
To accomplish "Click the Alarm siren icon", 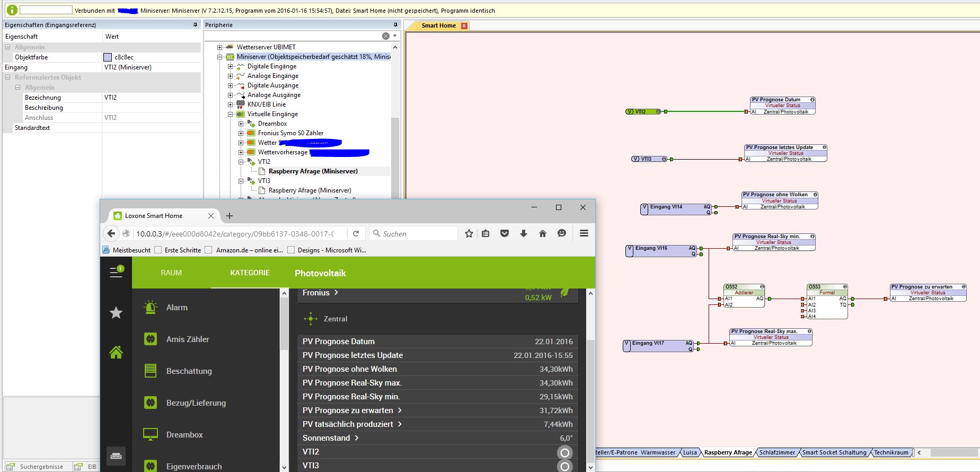I will [151, 307].
